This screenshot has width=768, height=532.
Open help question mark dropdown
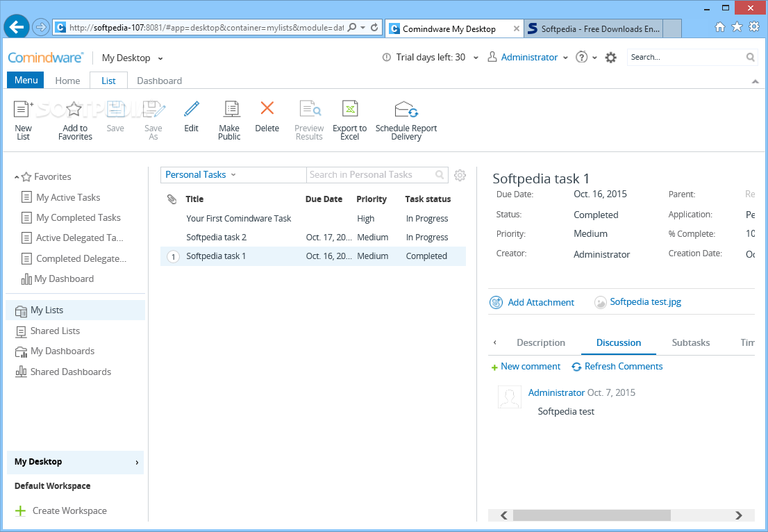coord(586,58)
